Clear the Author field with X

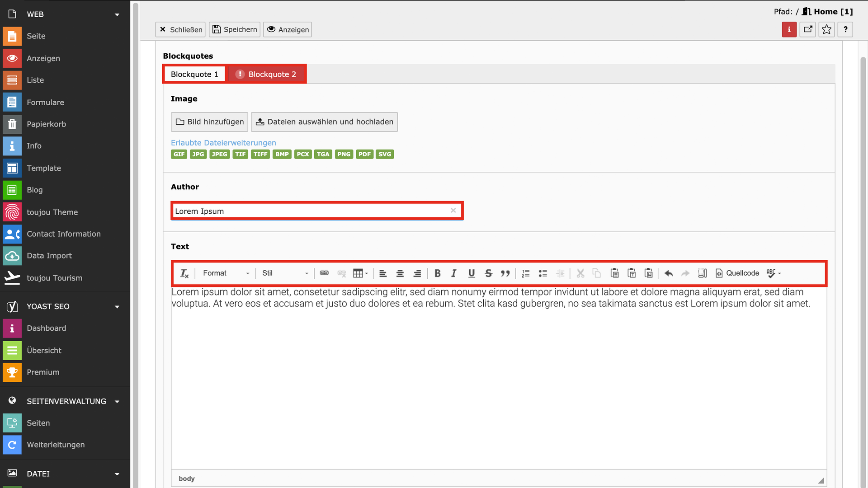click(x=453, y=211)
